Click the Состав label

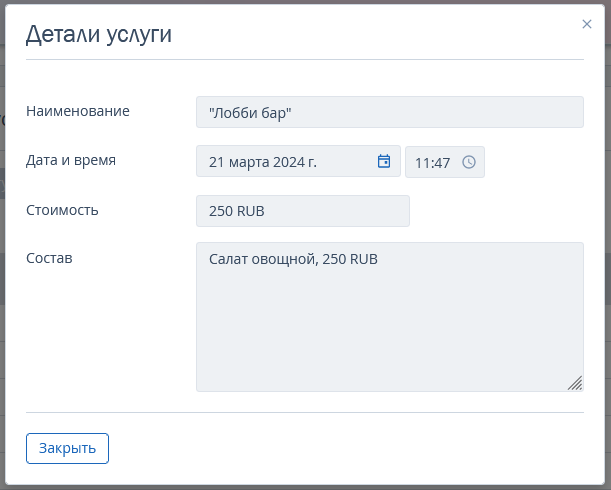49,258
